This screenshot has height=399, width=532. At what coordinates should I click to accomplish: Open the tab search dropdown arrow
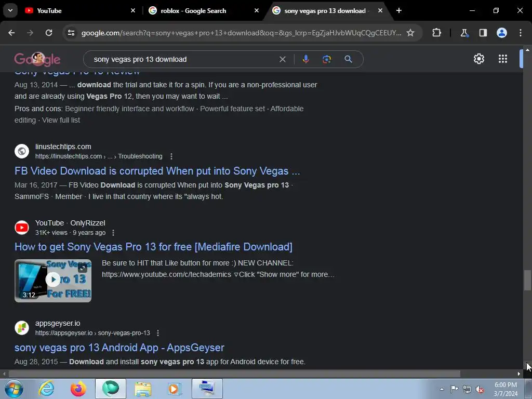click(x=10, y=10)
